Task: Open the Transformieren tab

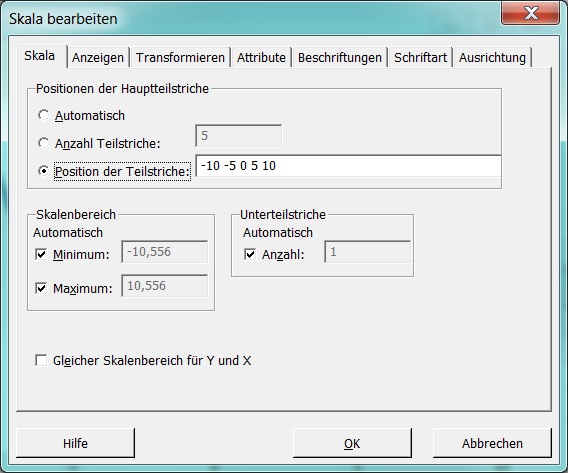Action: click(x=180, y=58)
